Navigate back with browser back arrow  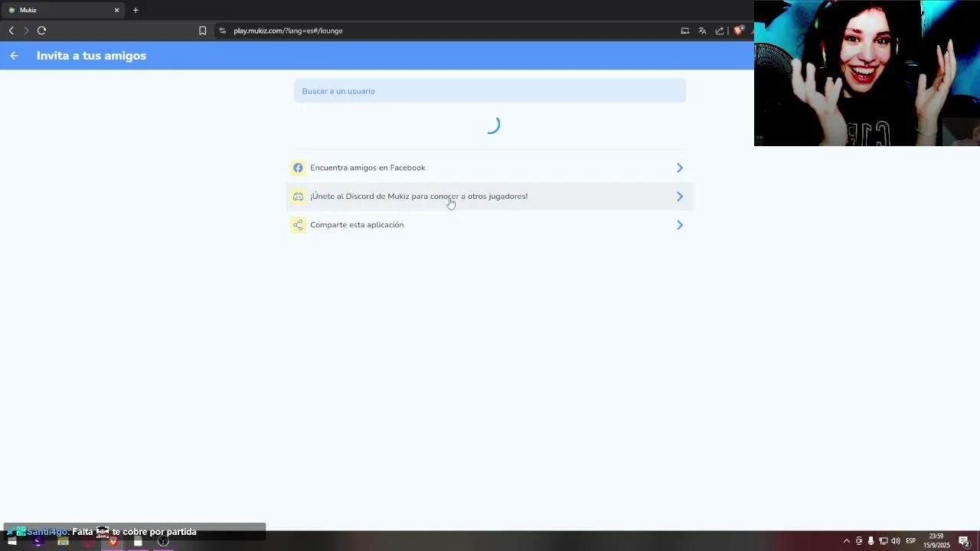[11, 31]
